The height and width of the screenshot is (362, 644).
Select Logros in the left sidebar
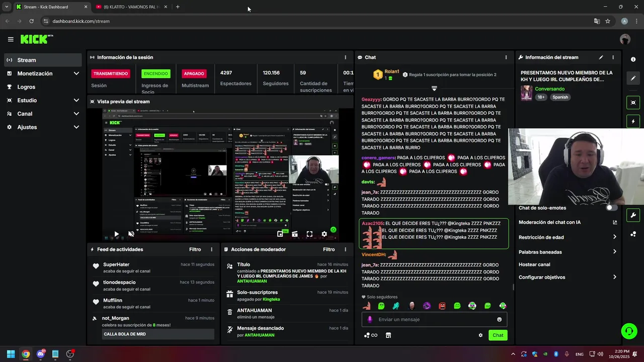click(x=43, y=87)
